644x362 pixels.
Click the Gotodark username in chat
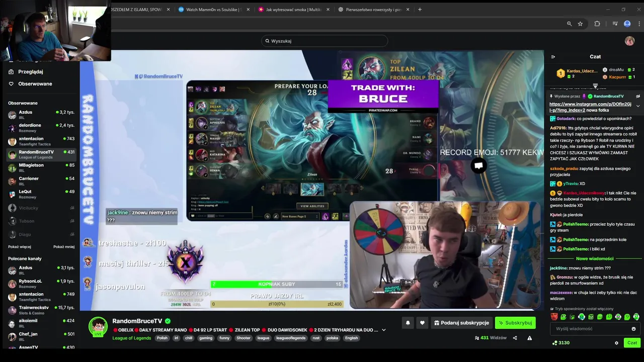(566, 119)
